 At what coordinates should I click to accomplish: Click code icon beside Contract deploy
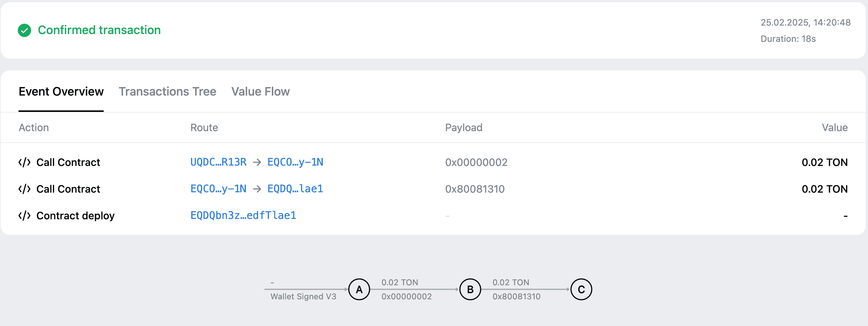(24, 216)
